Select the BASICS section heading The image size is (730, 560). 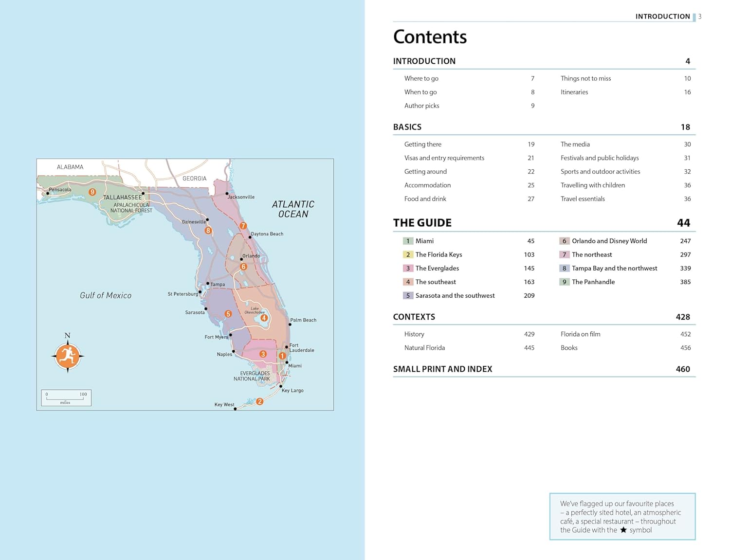[x=407, y=127]
